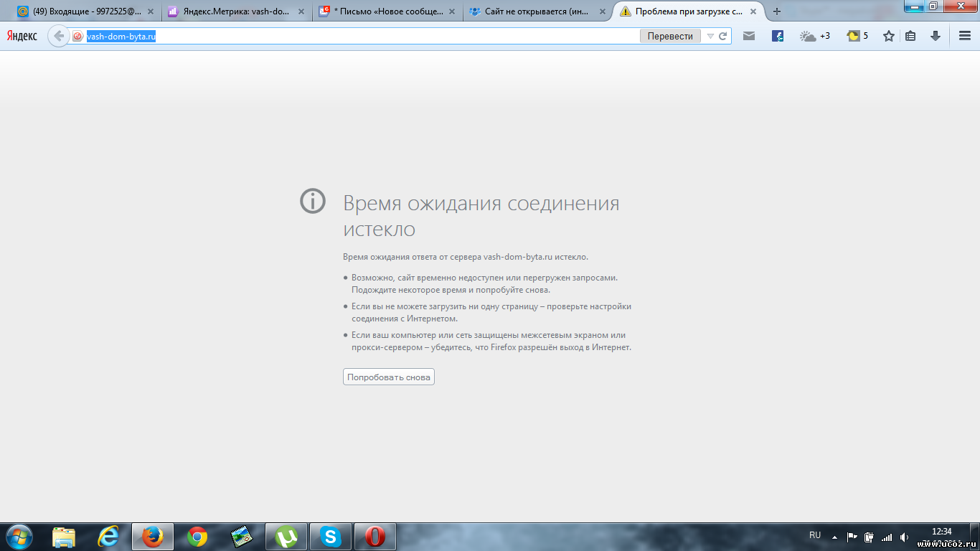Open the Windows Start menu
Viewport: 980px width, 551px height.
tap(19, 537)
